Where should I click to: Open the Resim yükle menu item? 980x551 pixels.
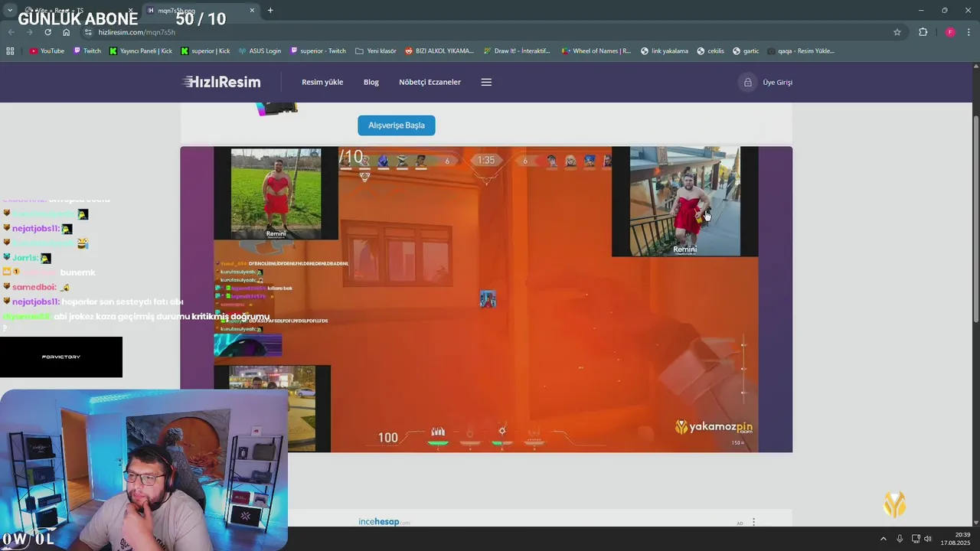pyautogui.click(x=322, y=82)
